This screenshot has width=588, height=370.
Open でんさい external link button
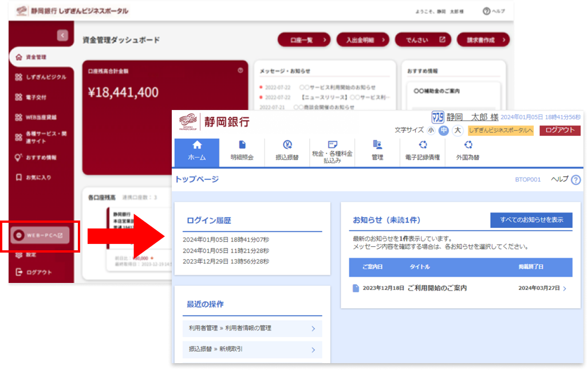point(423,40)
